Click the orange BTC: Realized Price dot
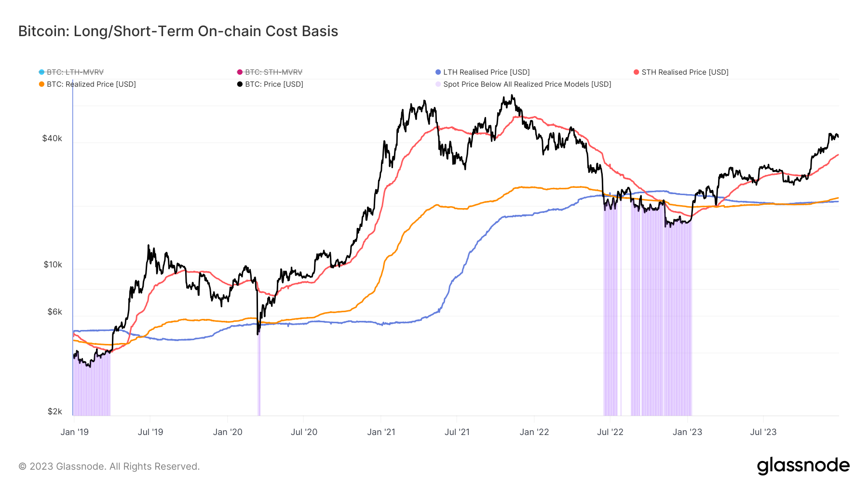868x488 pixels. (42, 84)
